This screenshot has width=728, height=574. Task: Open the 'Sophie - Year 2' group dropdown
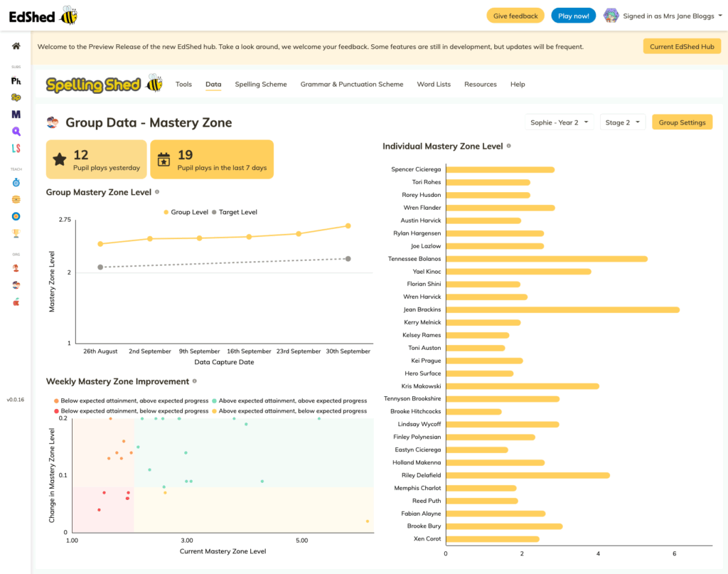click(560, 122)
